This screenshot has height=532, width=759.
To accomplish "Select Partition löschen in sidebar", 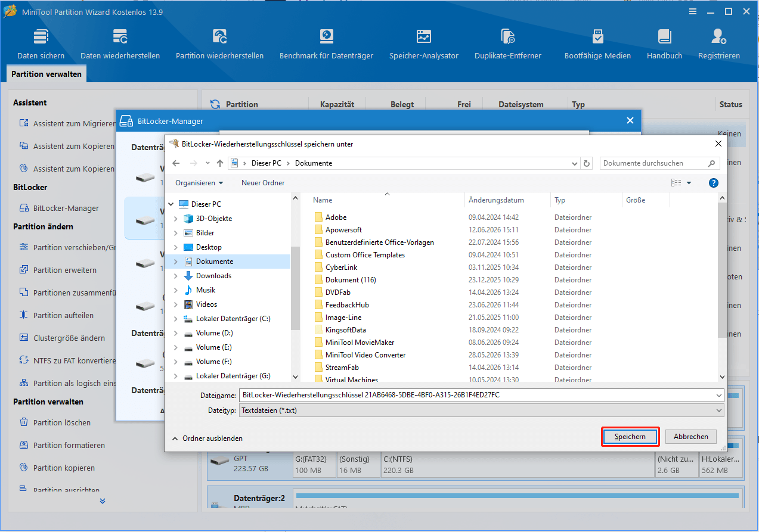I will (62, 422).
